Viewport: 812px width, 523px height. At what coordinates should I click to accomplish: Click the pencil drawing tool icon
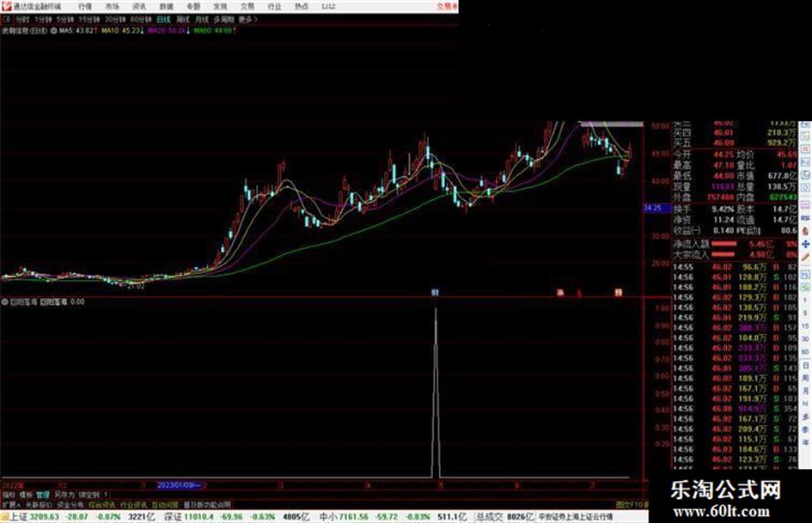tap(805, 258)
